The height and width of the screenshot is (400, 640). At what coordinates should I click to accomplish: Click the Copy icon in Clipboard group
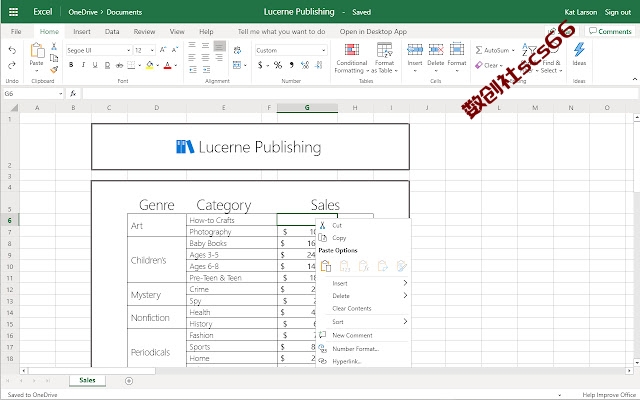coord(54,58)
